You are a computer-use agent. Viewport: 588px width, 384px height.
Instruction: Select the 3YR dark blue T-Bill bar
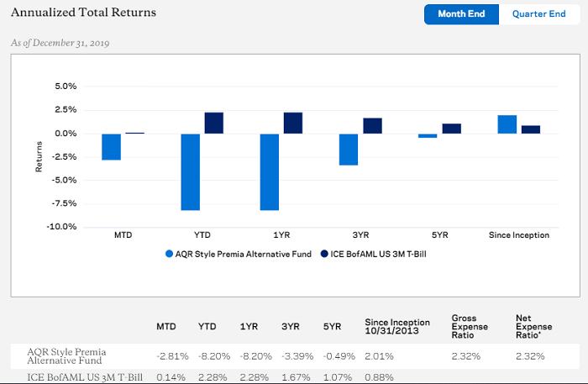372,126
